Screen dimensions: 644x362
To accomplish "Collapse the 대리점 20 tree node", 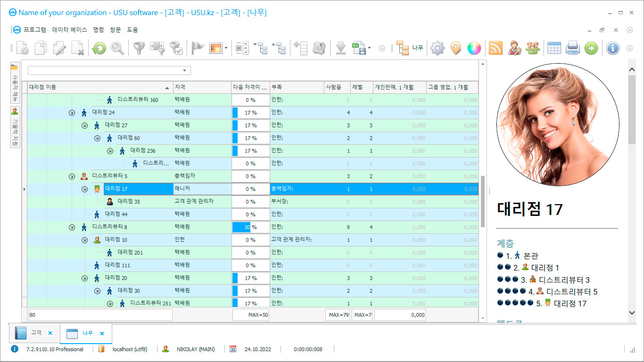I will 84,278.
